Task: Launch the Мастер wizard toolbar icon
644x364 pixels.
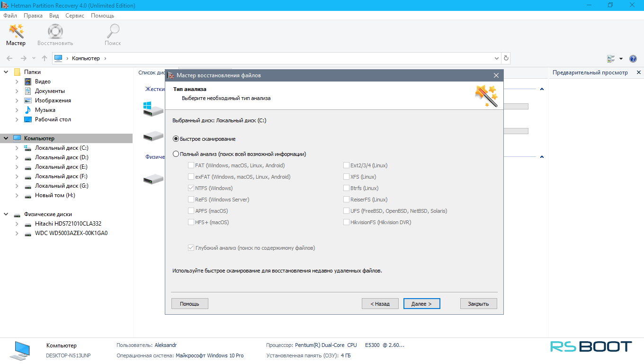Action: click(x=16, y=31)
